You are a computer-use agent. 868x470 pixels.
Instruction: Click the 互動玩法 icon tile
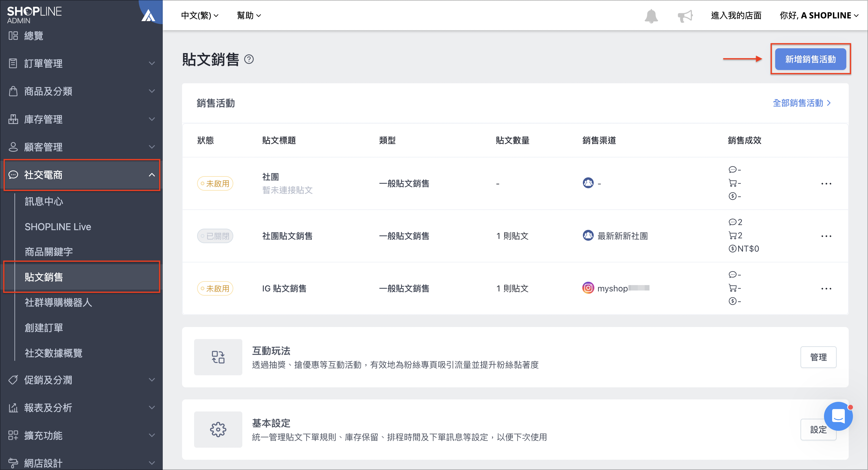tap(218, 357)
